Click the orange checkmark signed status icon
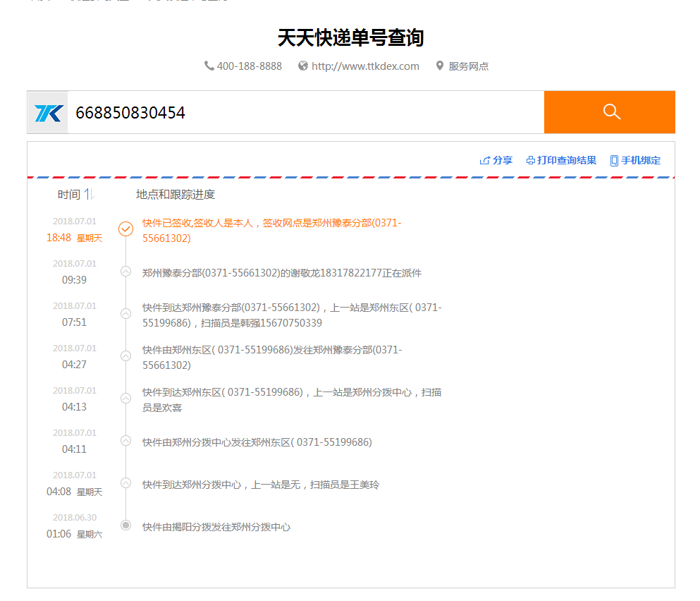Viewport: 700px width, 601px height. click(x=126, y=229)
